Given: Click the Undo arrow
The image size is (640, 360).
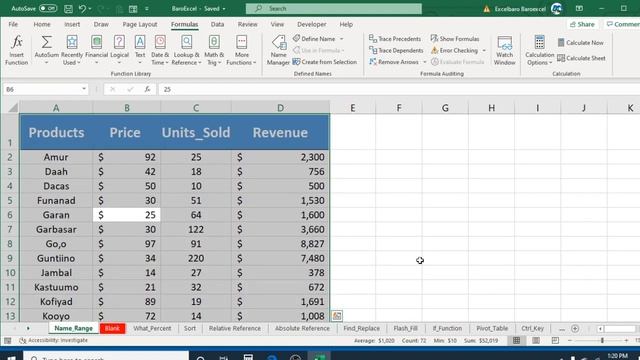Looking at the screenshot, I should tap(82, 9).
